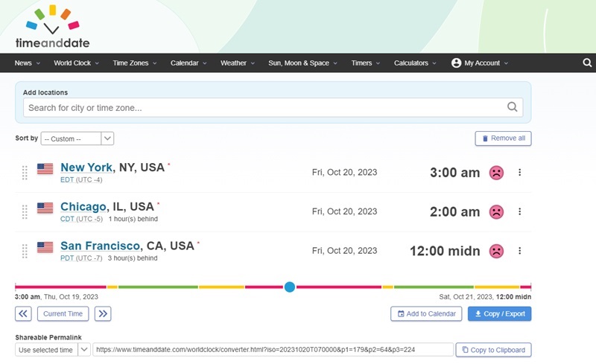Open the New York city link

86,167
